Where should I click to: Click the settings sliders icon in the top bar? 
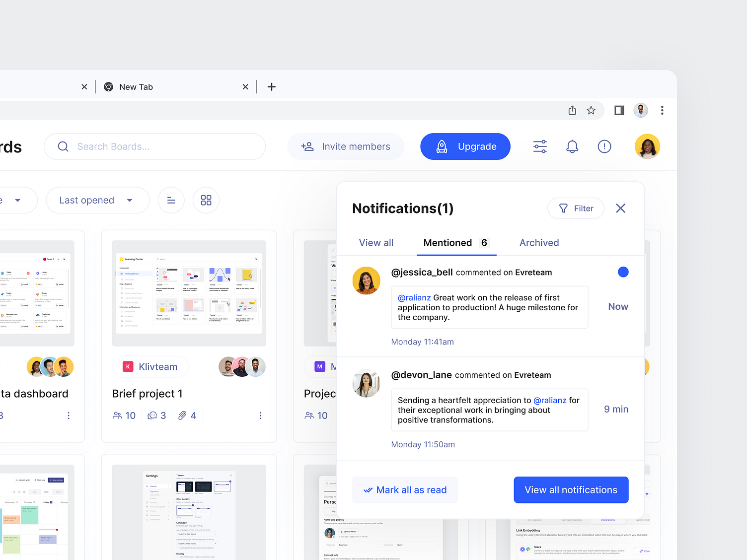point(539,146)
